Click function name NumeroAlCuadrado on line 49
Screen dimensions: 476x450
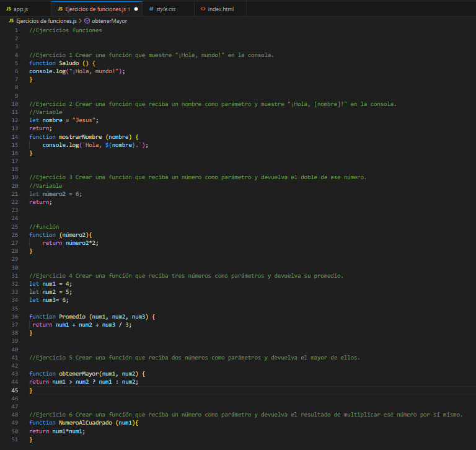(x=86, y=423)
